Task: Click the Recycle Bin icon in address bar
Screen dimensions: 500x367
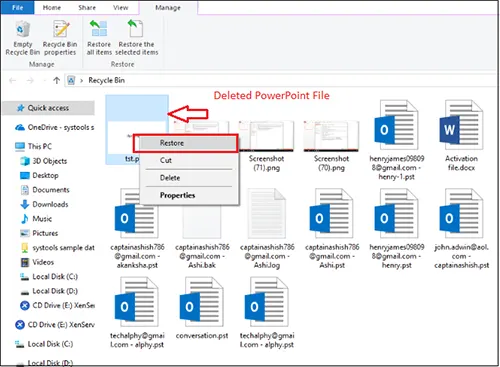Action: 71,80
